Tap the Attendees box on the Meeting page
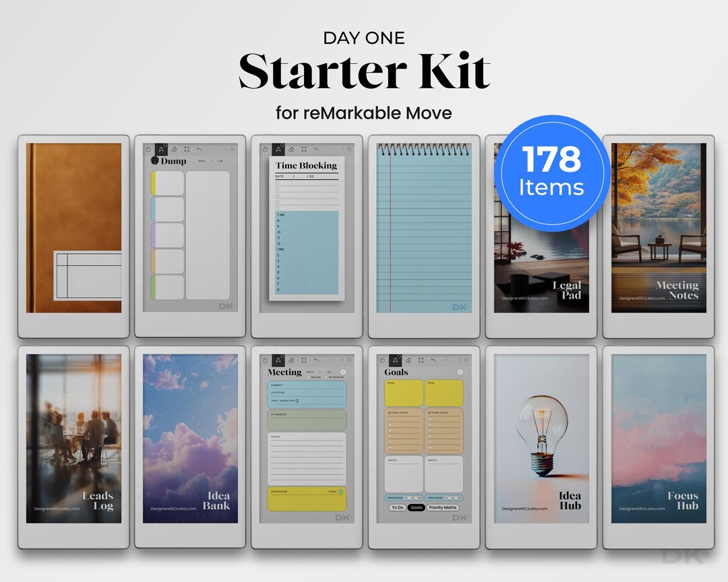This screenshot has height=582, width=728. pos(307,420)
